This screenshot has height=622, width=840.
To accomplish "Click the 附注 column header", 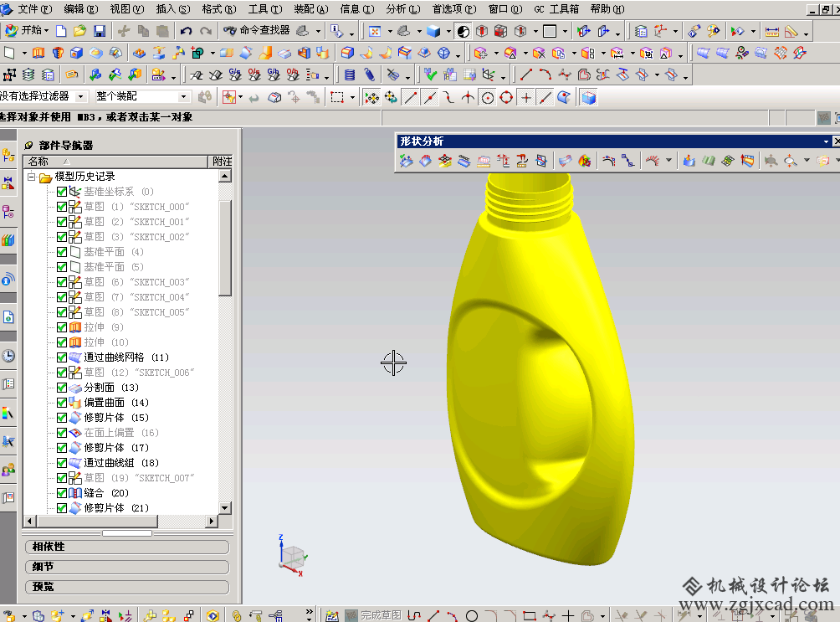I will coord(221,162).
